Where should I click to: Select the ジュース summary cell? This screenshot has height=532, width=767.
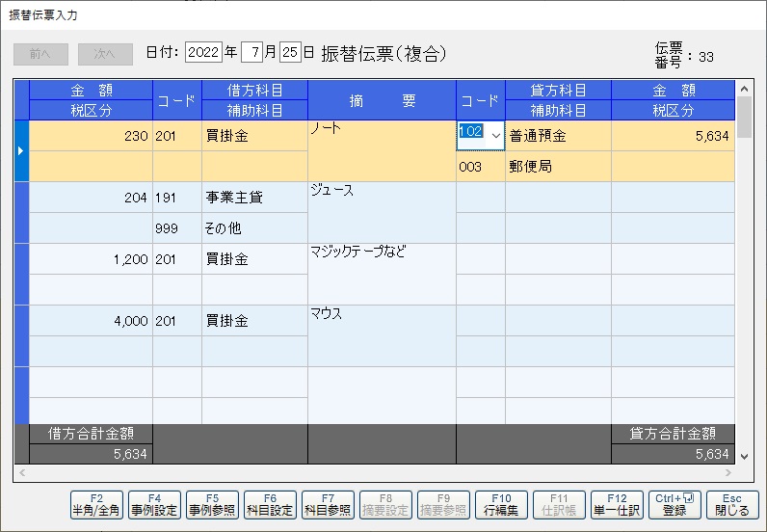(x=382, y=211)
